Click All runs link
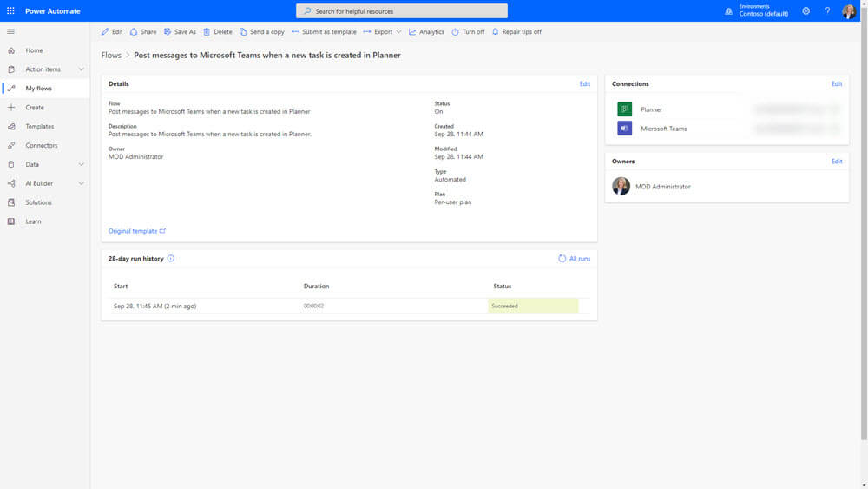Image resolution: width=868 pixels, height=489 pixels. coord(575,259)
